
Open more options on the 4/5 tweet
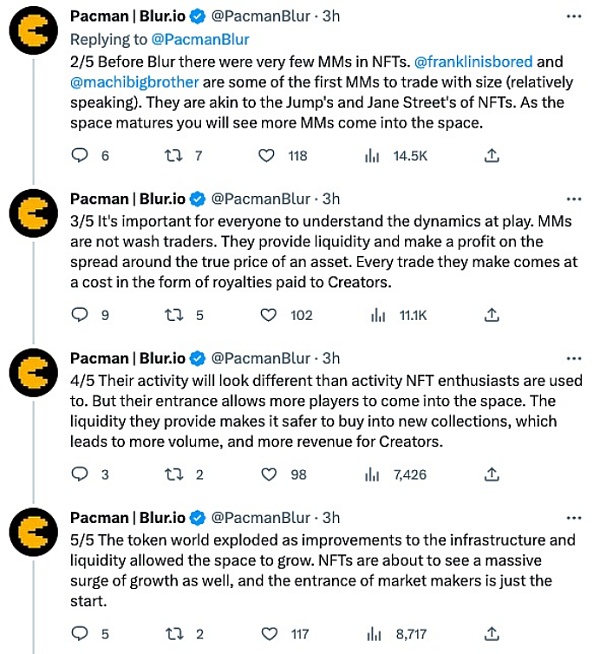click(x=573, y=358)
